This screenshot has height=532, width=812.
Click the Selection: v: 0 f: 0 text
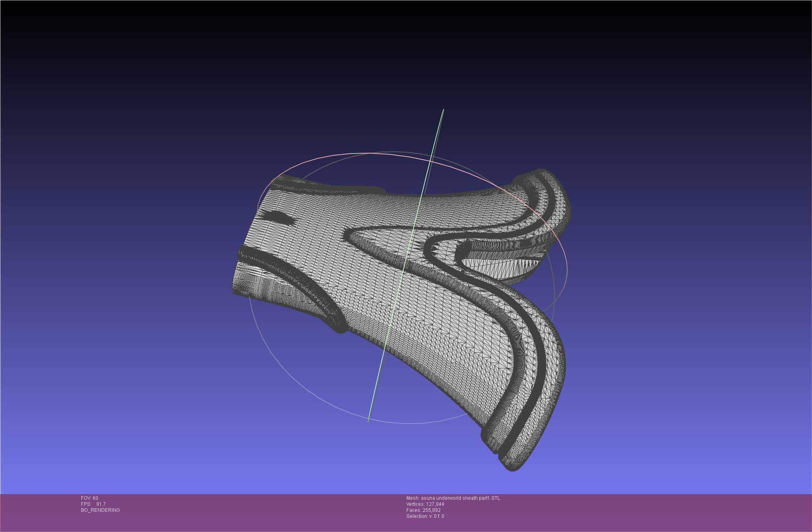425,516
